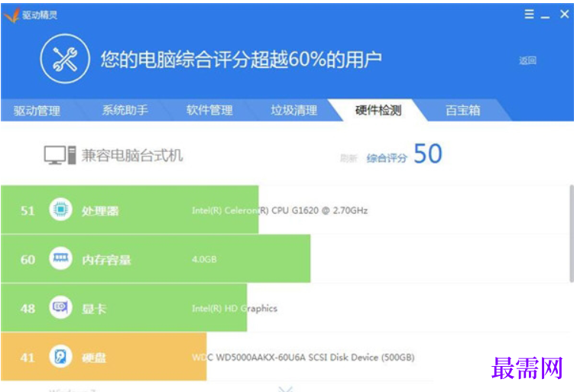The image size is (577, 392).
Task: Switch to the 驱动管理 tab
Action: (37, 111)
